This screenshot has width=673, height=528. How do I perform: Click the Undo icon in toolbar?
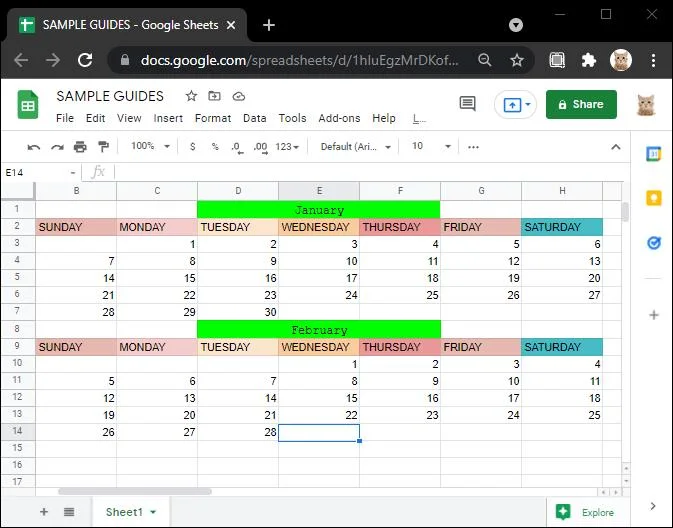(33, 147)
